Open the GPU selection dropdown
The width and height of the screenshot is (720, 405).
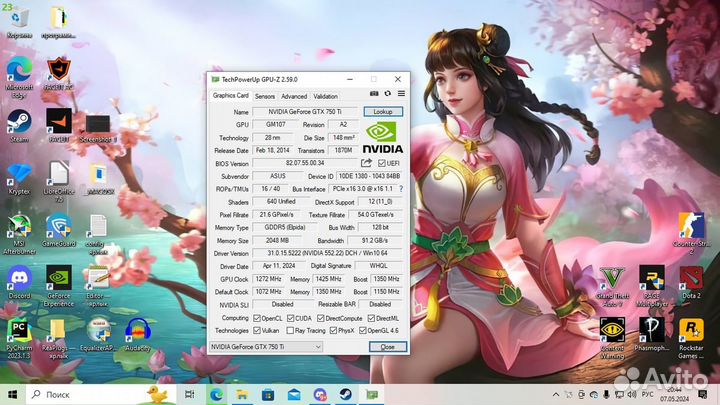coord(266,347)
